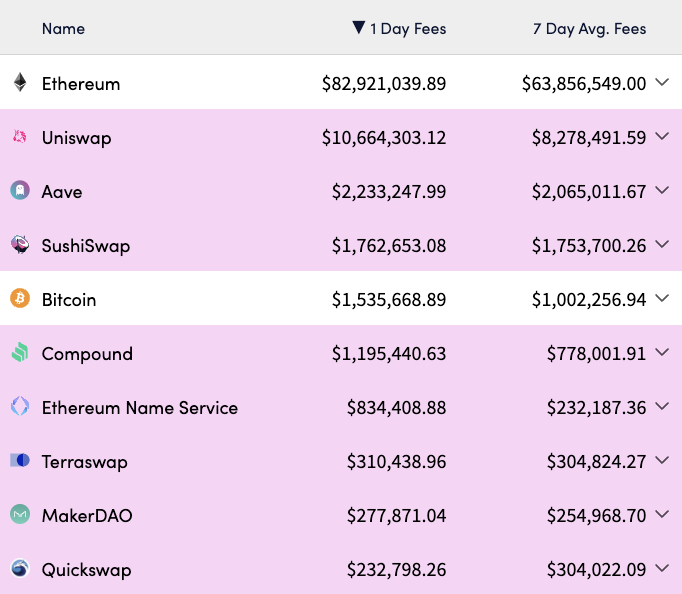The width and height of the screenshot is (682, 594).
Task: Click the Quickswap logo icon
Action: pyautogui.click(x=20, y=568)
